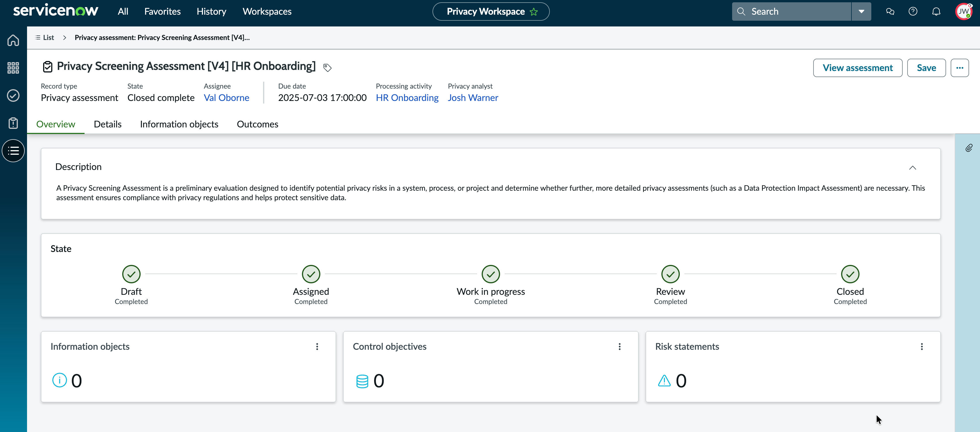
Task: Click the Draft completed state checkmark
Action: [131, 274]
